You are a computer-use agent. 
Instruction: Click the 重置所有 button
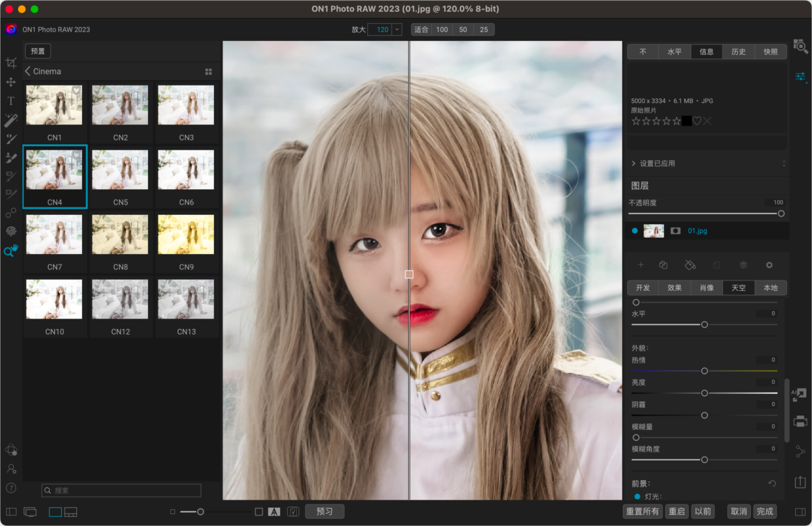coord(642,511)
